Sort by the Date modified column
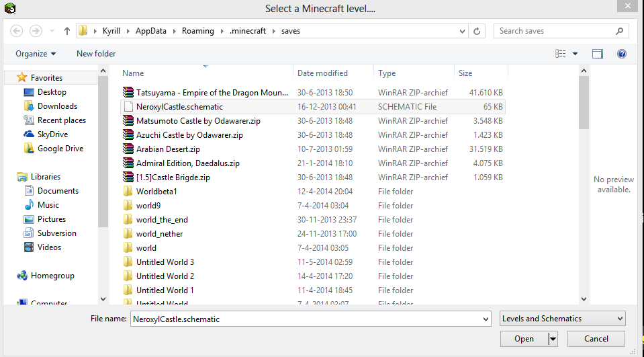Viewport: 644px width, 357px height. tap(322, 73)
